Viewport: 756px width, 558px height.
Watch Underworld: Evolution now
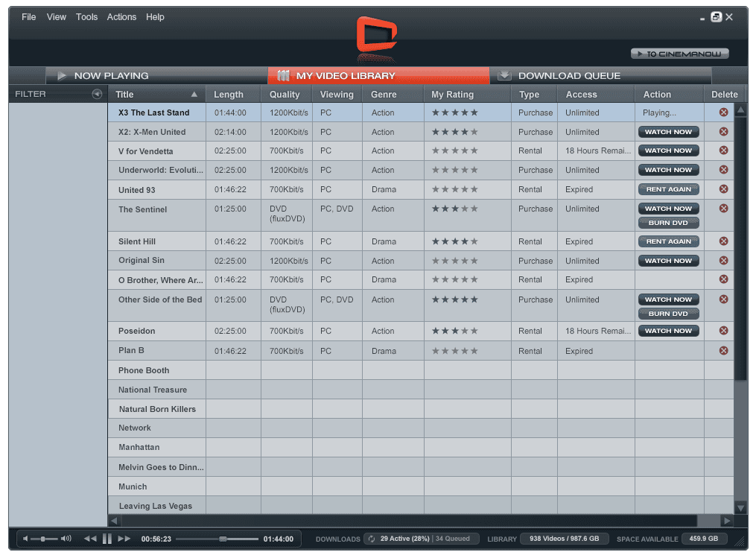point(668,170)
